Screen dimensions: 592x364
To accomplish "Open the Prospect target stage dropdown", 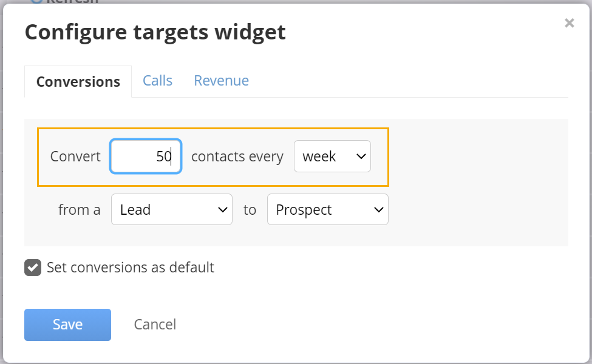I will (328, 209).
